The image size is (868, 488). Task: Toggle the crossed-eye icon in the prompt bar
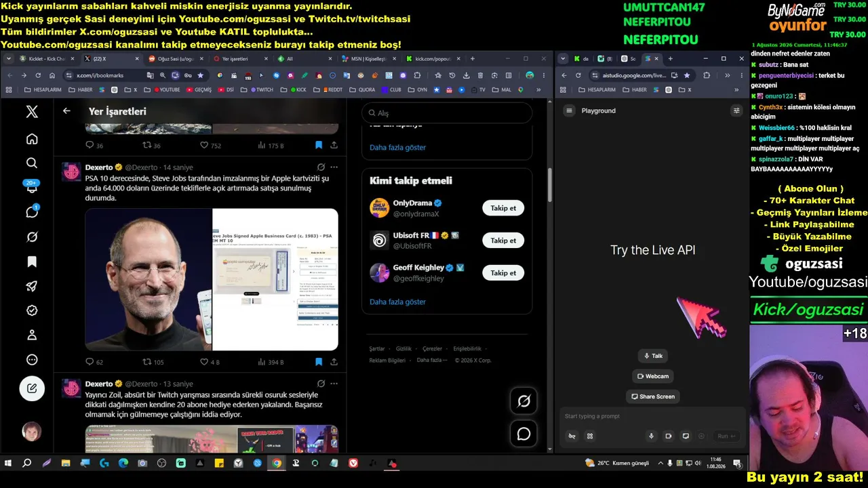coord(572,436)
